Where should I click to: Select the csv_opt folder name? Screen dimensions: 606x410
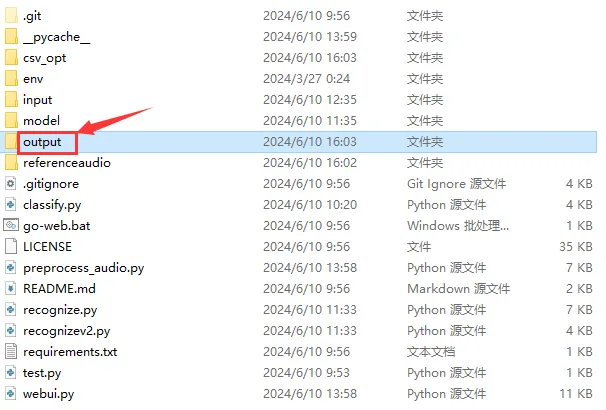coord(44,58)
